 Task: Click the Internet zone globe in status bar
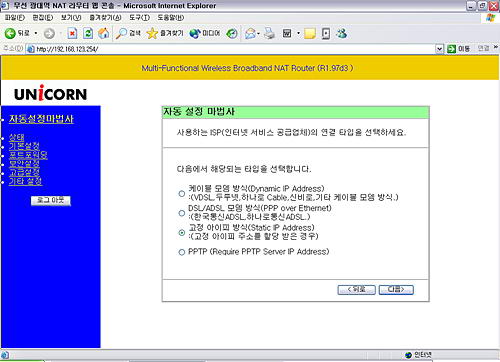click(x=409, y=355)
